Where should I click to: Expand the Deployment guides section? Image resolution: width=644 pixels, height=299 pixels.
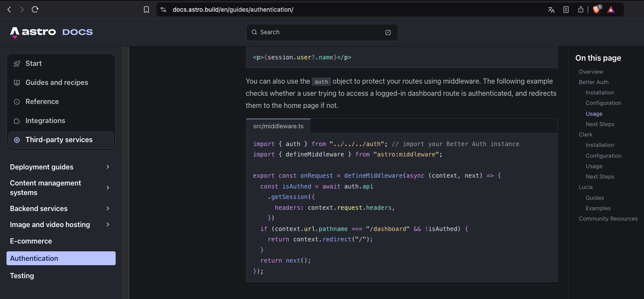click(108, 167)
